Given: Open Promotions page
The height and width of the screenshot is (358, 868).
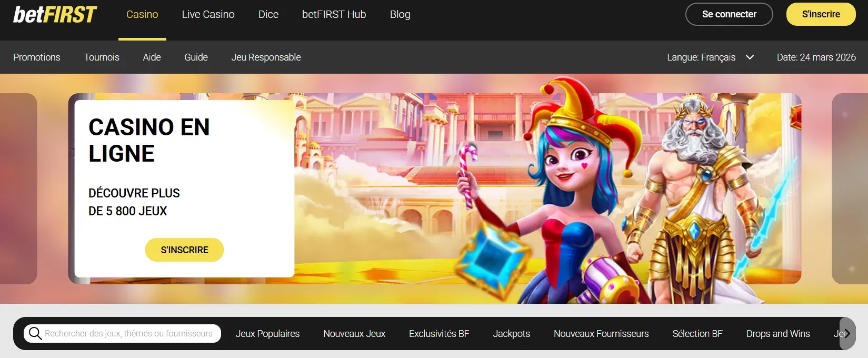Looking at the screenshot, I should pos(37,57).
